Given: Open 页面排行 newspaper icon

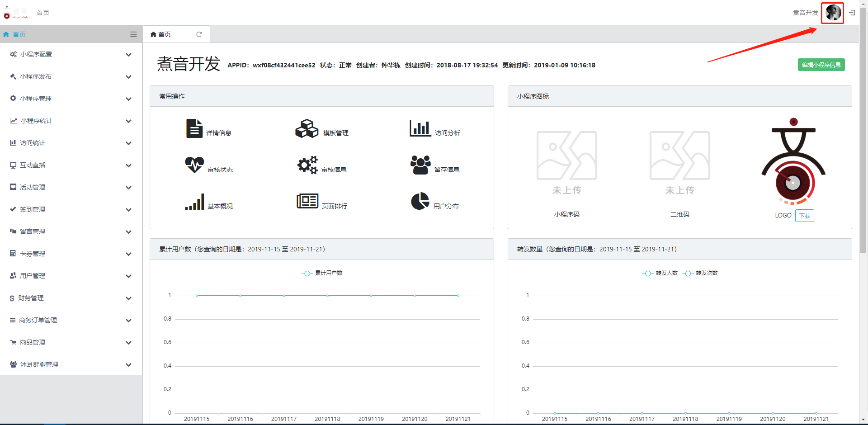Looking at the screenshot, I should pyautogui.click(x=307, y=201).
